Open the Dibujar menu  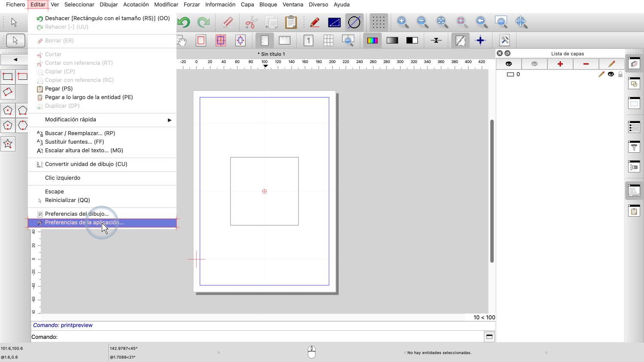point(109,5)
